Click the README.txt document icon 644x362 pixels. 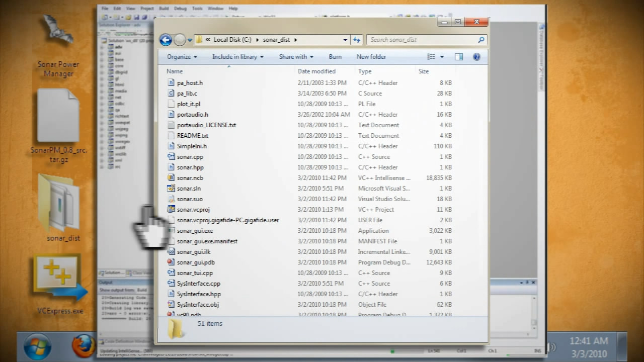click(x=171, y=136)
